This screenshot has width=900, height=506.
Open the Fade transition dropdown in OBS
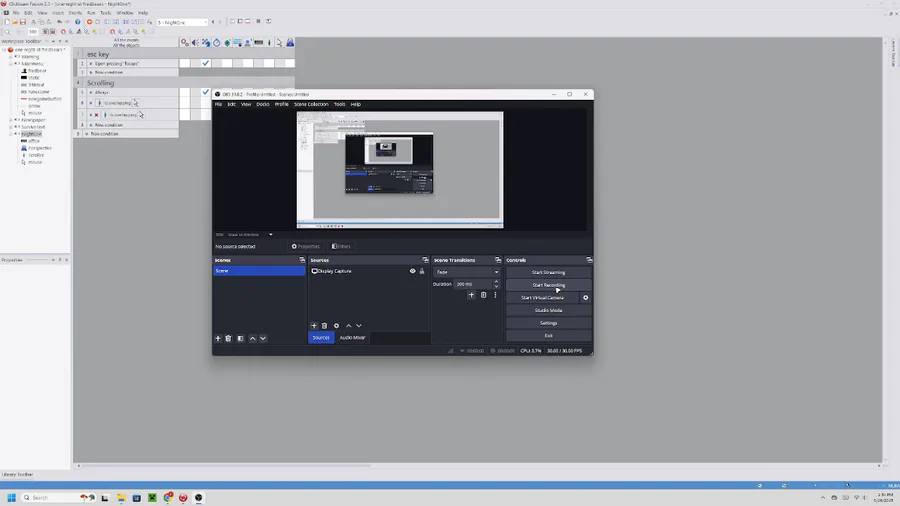point(467,272)
